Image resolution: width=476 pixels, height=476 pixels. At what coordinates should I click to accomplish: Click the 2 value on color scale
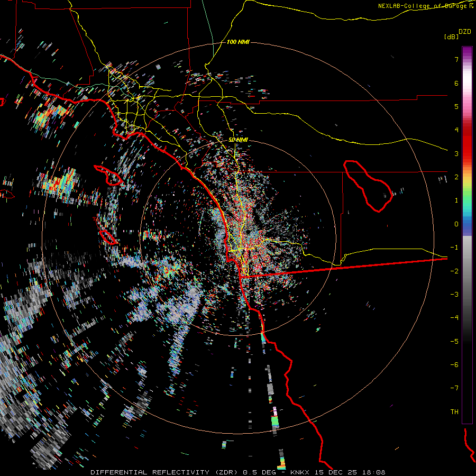tap(456, 177)
